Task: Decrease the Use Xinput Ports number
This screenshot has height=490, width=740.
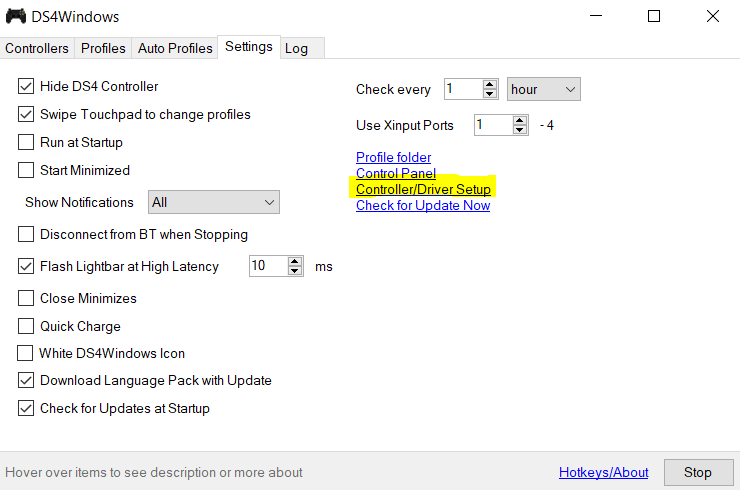Action: [520, 130]
